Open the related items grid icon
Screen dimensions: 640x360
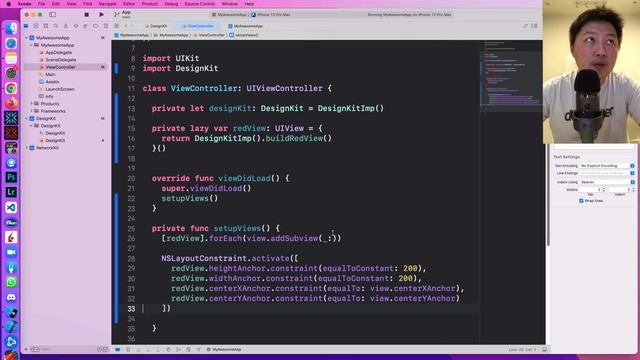point(117,26)
